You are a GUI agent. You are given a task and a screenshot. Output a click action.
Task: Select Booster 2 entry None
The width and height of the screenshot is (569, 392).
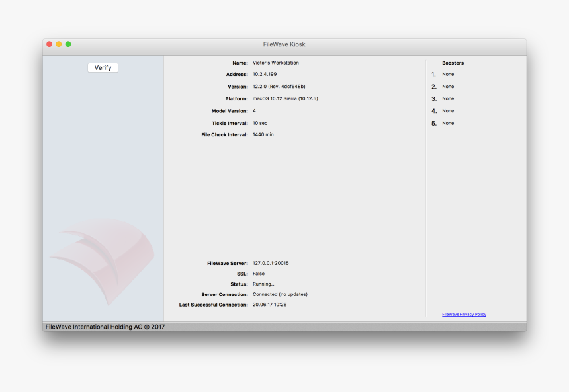pyautogui.click(x=448, y=87)
